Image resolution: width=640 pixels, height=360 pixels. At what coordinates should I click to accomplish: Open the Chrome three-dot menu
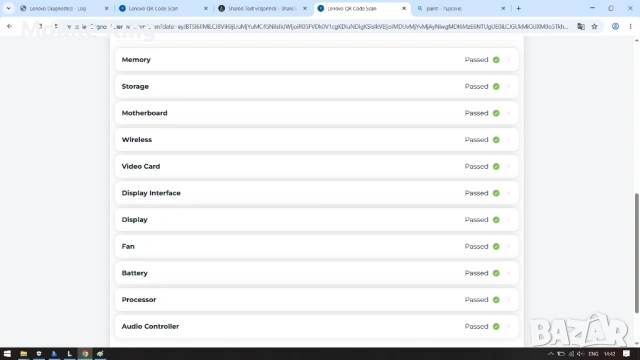coord(630,27)
